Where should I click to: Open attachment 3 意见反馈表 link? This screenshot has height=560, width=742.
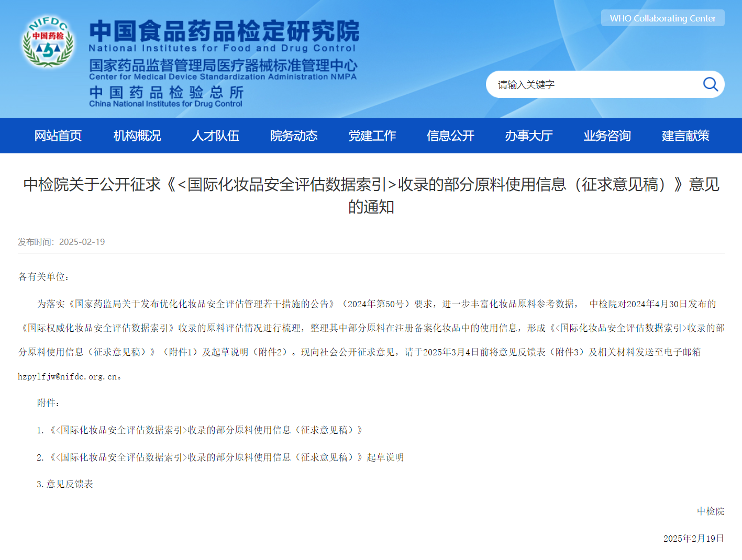click(70, 484)
